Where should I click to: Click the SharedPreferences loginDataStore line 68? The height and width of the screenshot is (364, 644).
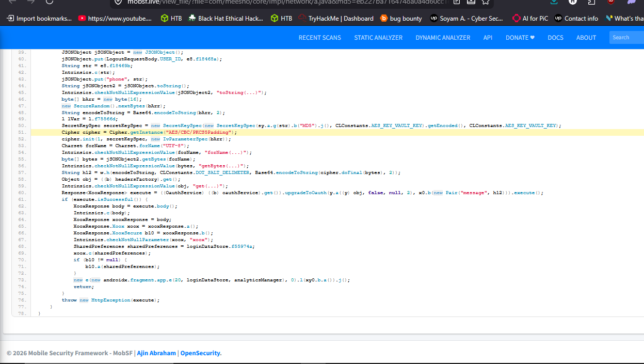[164, 246]
